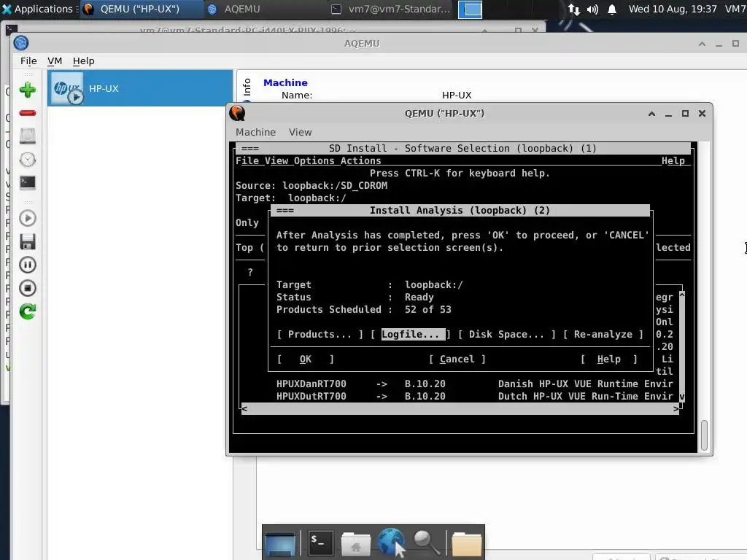Click the workspace switcher icon in top panel
Viewport: 747px width, 560px height.
tap(471, 9)
